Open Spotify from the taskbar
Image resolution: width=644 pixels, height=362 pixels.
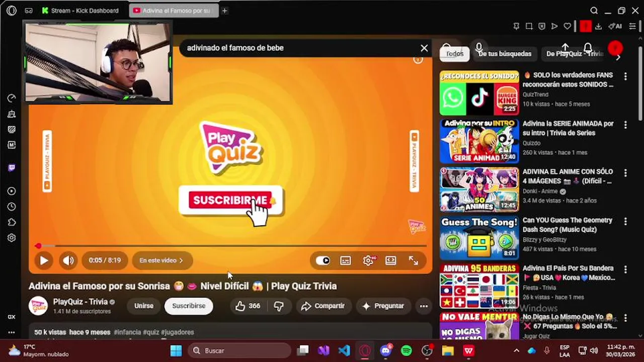point(407,350)
